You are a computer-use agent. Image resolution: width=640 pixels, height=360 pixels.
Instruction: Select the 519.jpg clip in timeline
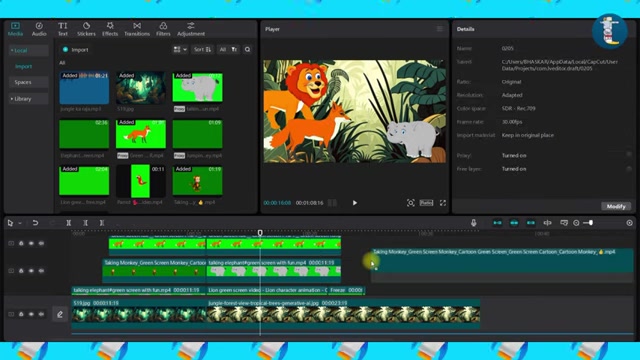pyautogui.click(x=139, y=313)
